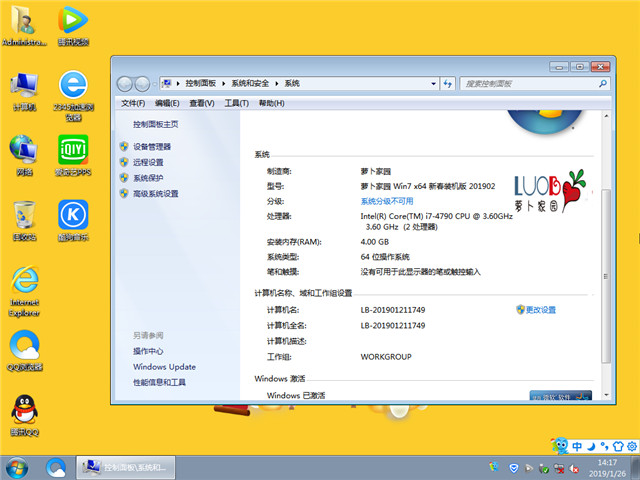Click the WORKGROUP value text
Image resolution: width=640 pixels, height=480 pixels.
pyautogui.click(x=386, y=357)
